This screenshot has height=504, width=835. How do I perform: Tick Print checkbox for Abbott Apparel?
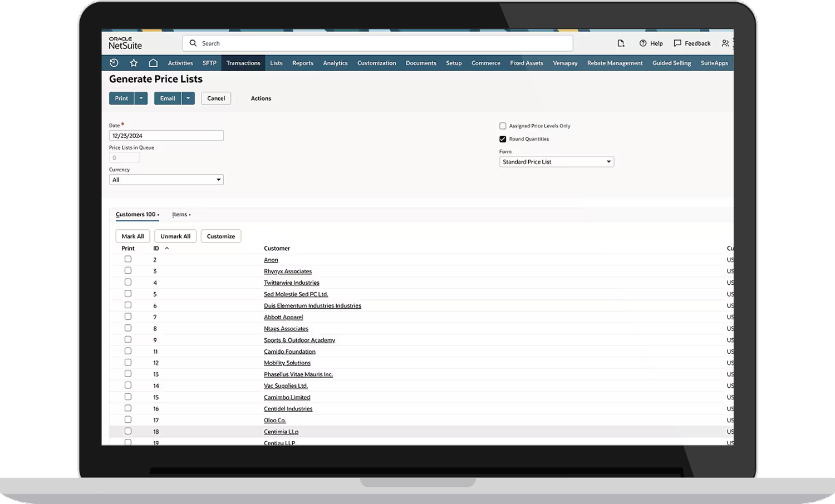pyautogui.click(x=128, y=317)
